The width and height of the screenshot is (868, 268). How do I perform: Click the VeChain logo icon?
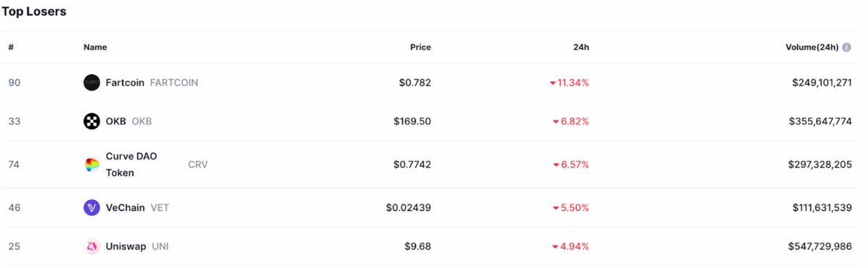[x=92, y=208]
